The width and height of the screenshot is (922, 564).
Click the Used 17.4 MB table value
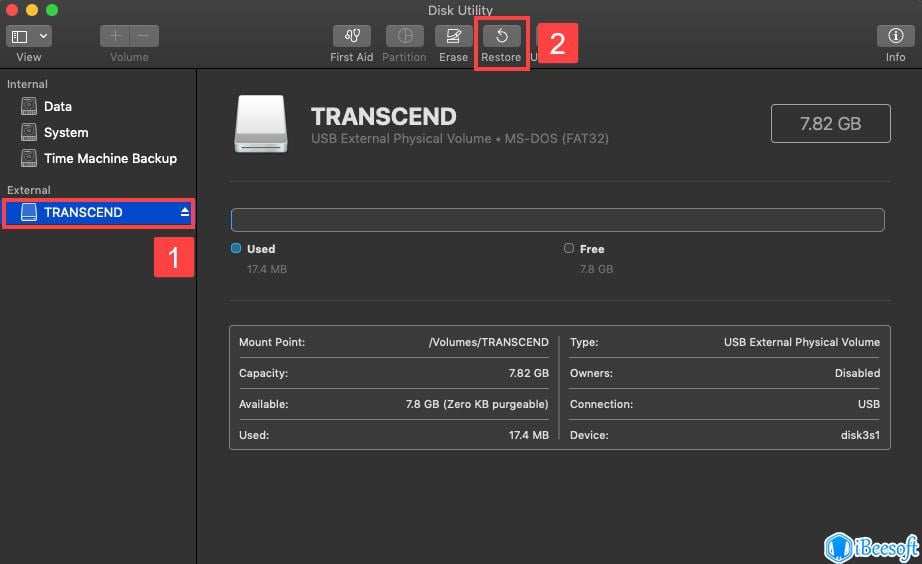pos(529,435)
